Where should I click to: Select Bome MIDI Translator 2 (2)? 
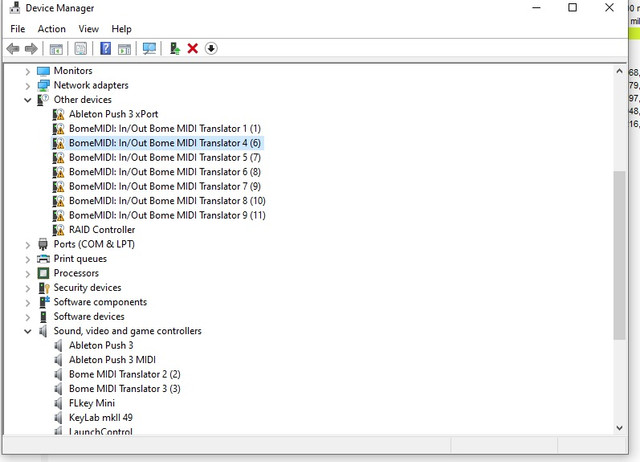124,374
